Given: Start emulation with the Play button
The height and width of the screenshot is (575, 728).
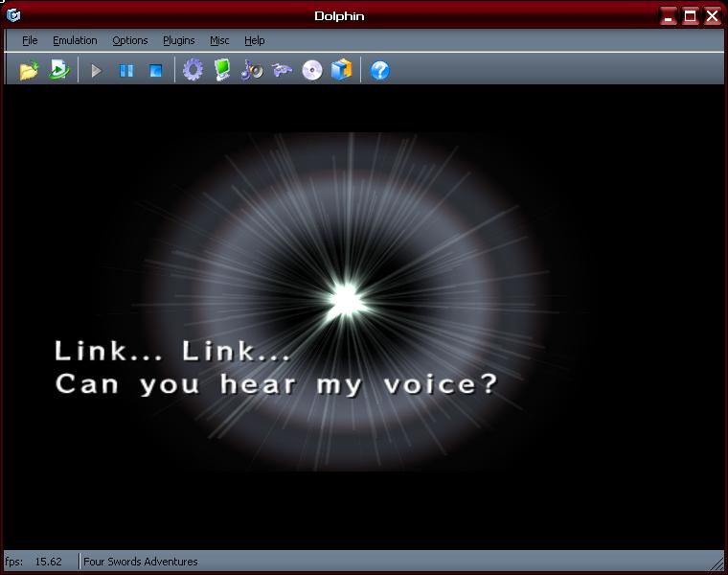Looking at the screenshot, I should point(96,71).
